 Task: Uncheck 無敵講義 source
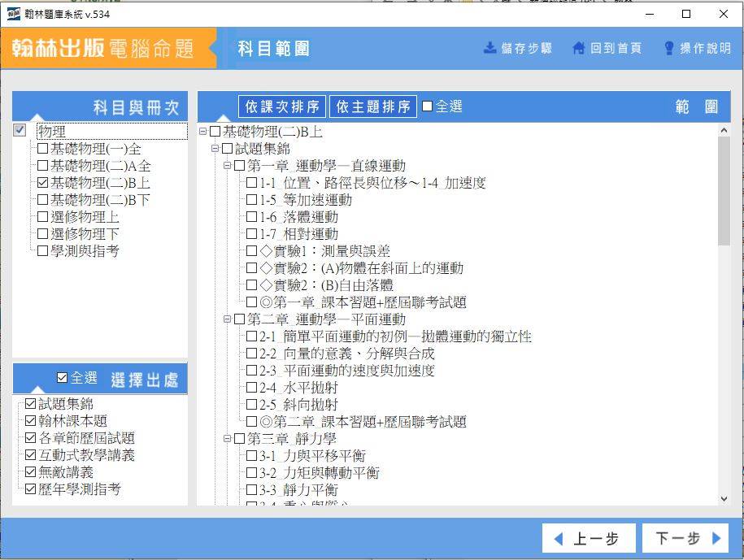pos(30,471)
